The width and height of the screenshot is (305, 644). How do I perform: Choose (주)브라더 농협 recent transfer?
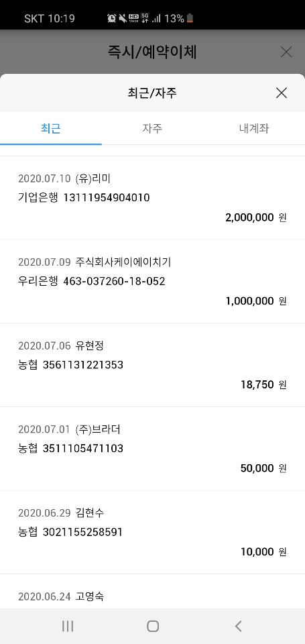click(x=152, y=449)
